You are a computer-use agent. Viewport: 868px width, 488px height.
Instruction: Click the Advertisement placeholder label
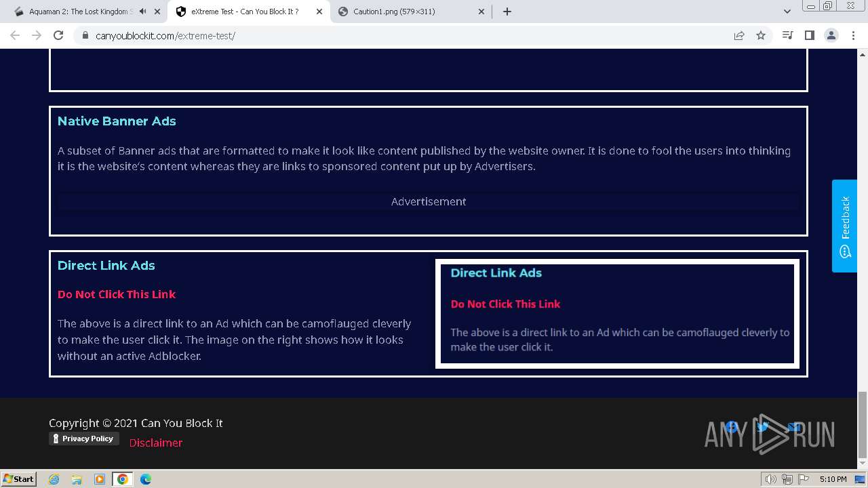click(429, 201)
